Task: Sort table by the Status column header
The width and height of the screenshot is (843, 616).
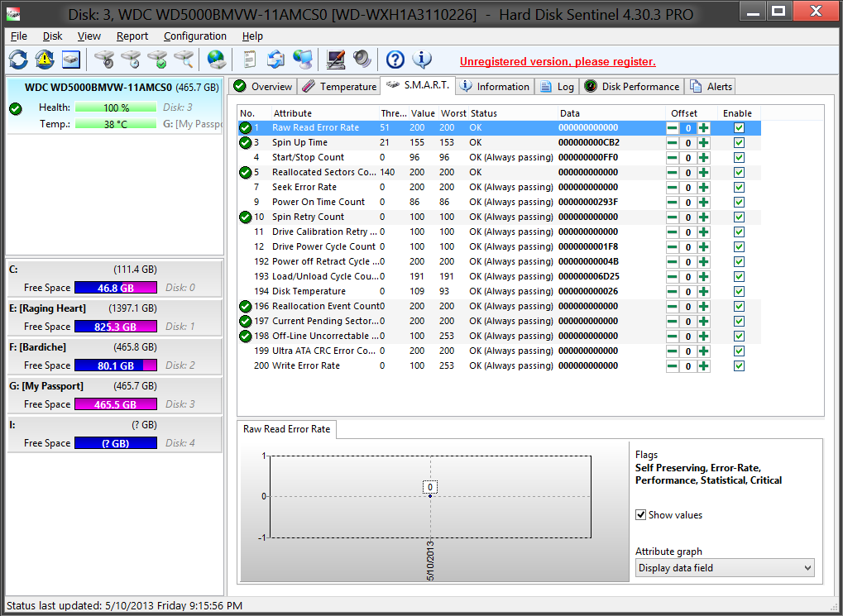Action: (512, 113)
